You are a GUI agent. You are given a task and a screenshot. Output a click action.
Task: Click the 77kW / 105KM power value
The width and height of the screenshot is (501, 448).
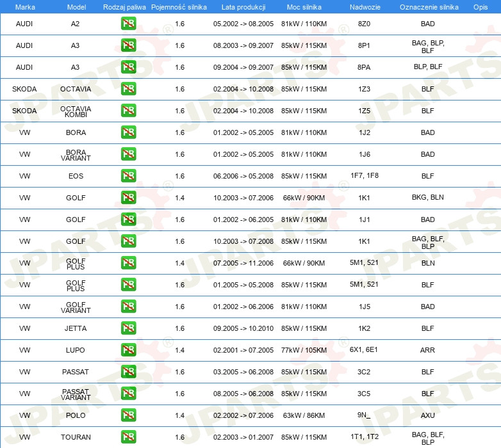304,350
